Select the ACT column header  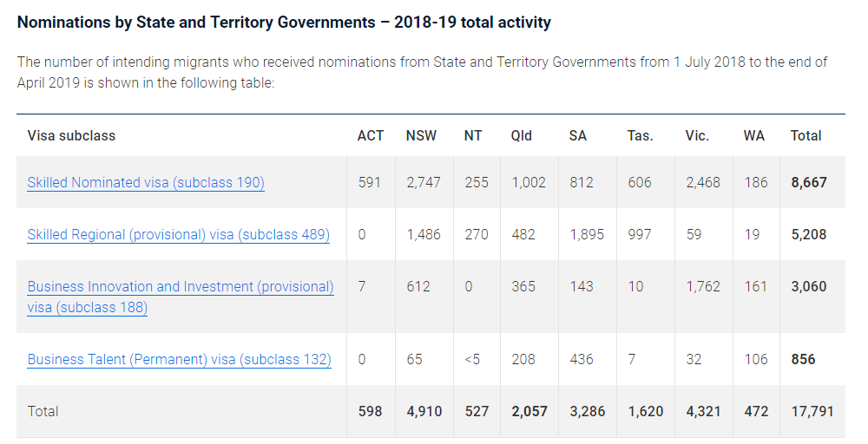[370, 136]
